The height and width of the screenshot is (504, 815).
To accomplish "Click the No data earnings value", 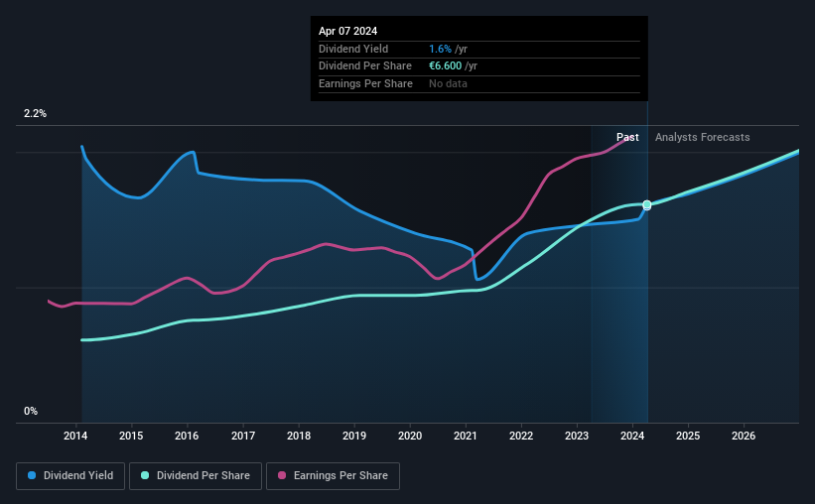I will pyautogui.click(x=448, y=83).
